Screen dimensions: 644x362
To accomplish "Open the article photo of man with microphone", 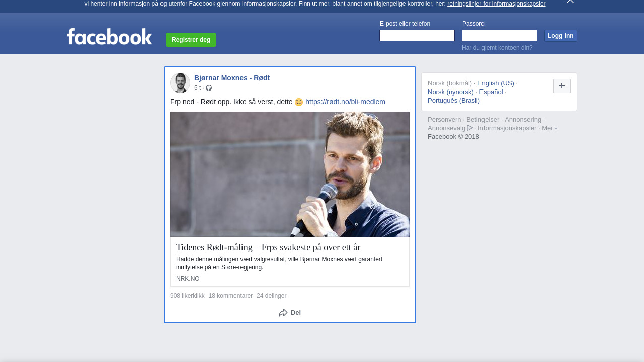I will [290, 174].
